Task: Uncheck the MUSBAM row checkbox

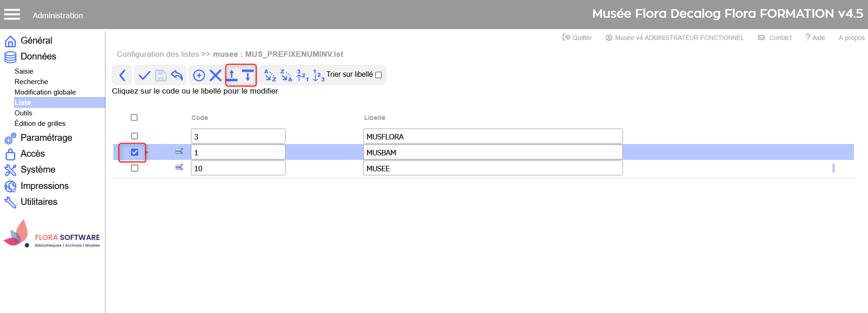Action: click(x=135, y=152)
